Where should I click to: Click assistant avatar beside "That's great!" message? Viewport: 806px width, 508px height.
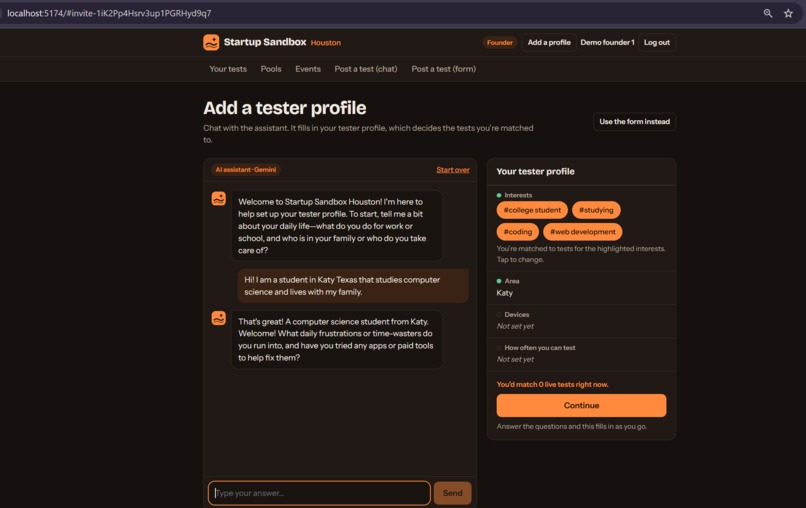pos(218,318)
